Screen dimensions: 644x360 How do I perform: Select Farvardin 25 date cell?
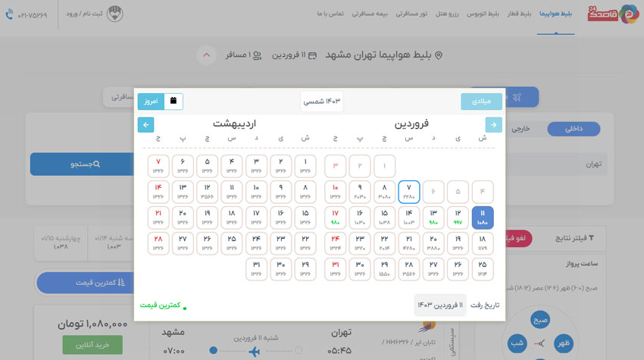(482, 269)
